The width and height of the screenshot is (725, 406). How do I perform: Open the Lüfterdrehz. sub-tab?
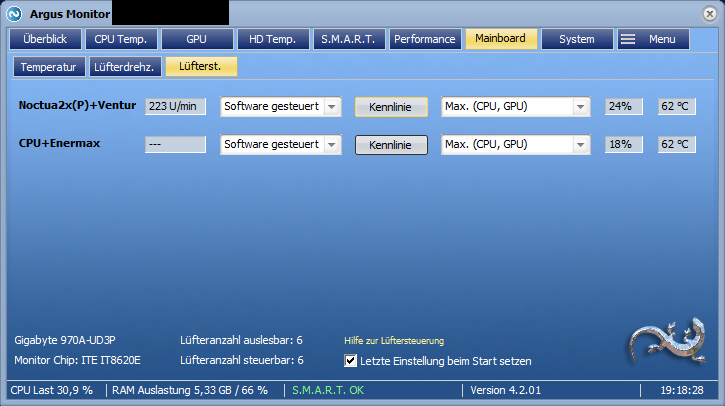pos(125,67)
